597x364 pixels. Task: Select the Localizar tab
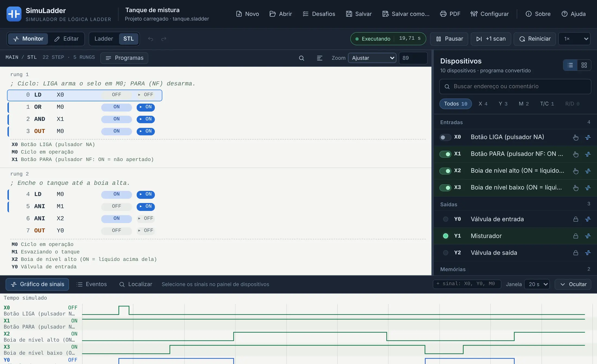(x=136, y=284)
